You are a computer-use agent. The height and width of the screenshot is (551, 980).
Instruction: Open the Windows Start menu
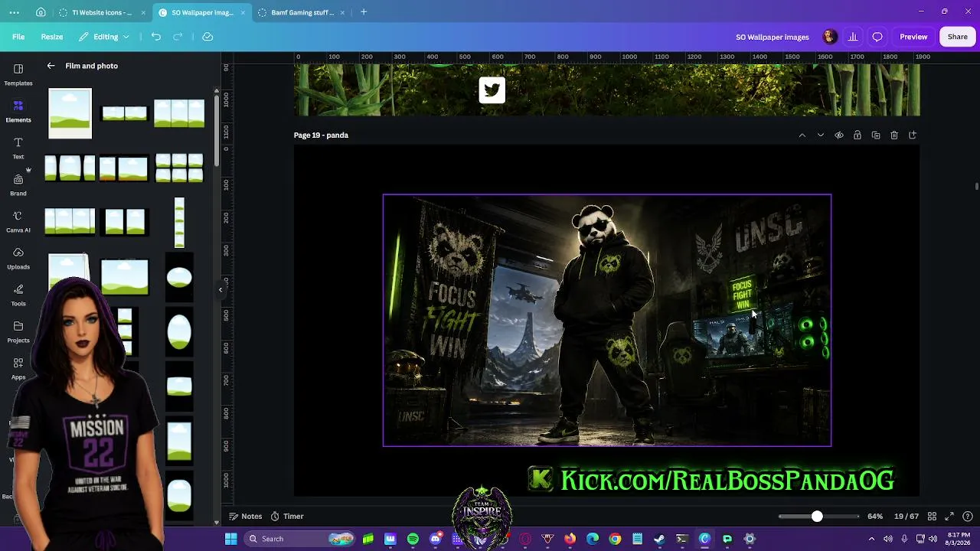[x=230, y=539]
